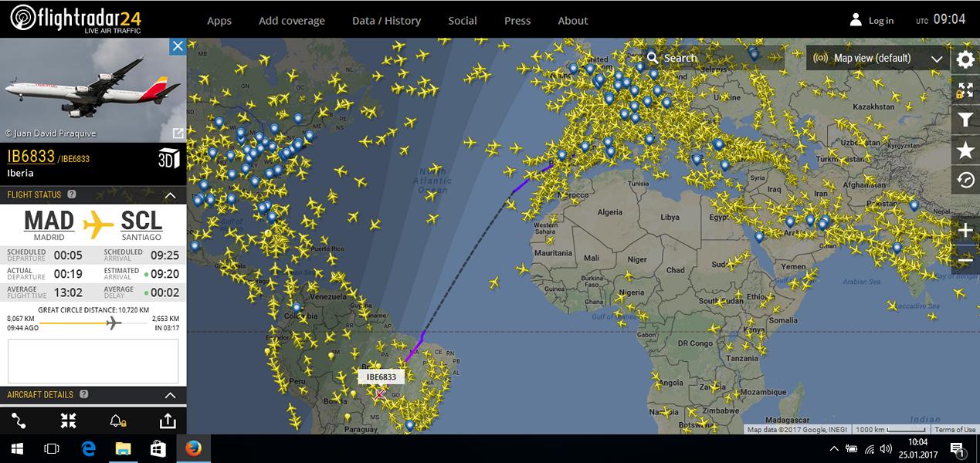The height and width of the screenshot is (463, 980).
Task: Zoom in with the plus button
Action: click(x=965, y=230)
